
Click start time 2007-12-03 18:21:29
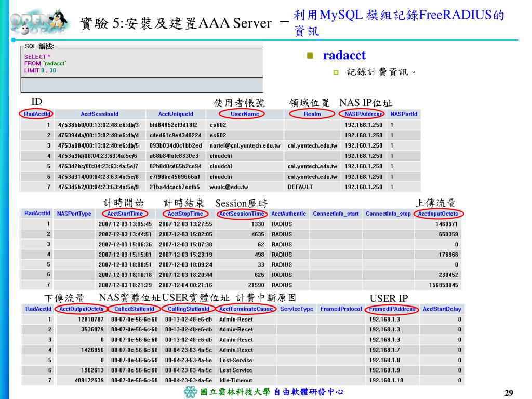[125, 285]
